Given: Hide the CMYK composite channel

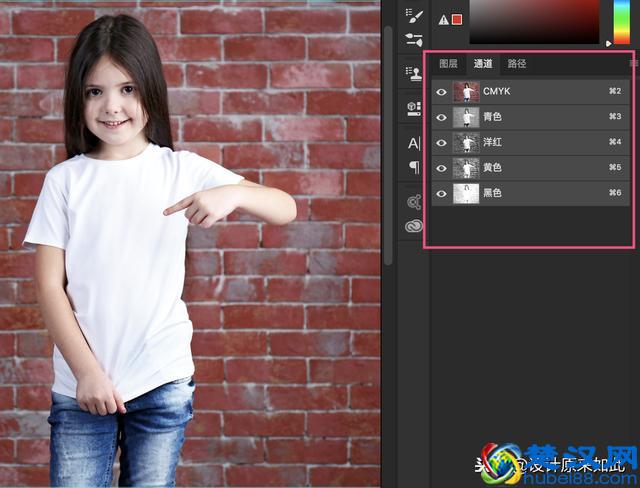Looking at the screenshot, I should point(442,92).
